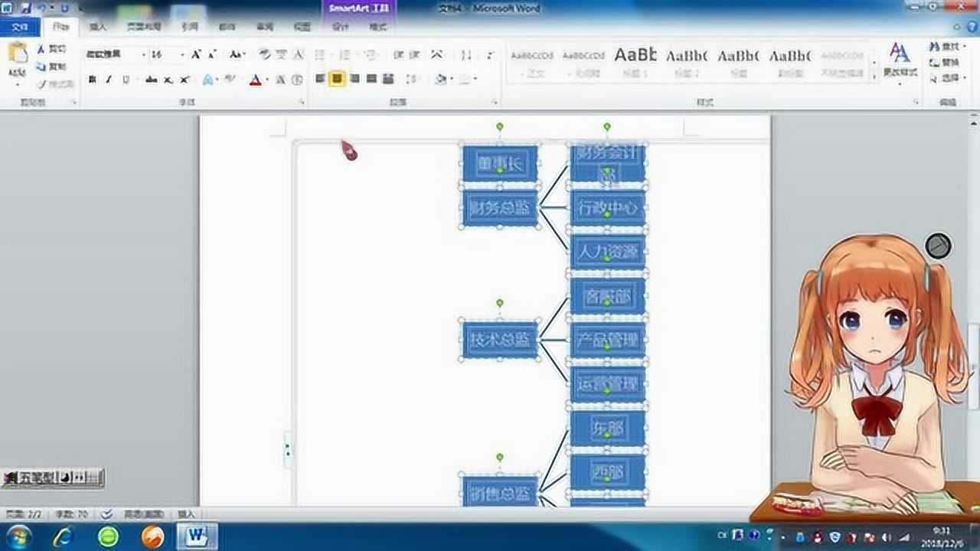Apply the Heading 2 style
This screenshot has height=551, width=980.
[x=687, y=61]
